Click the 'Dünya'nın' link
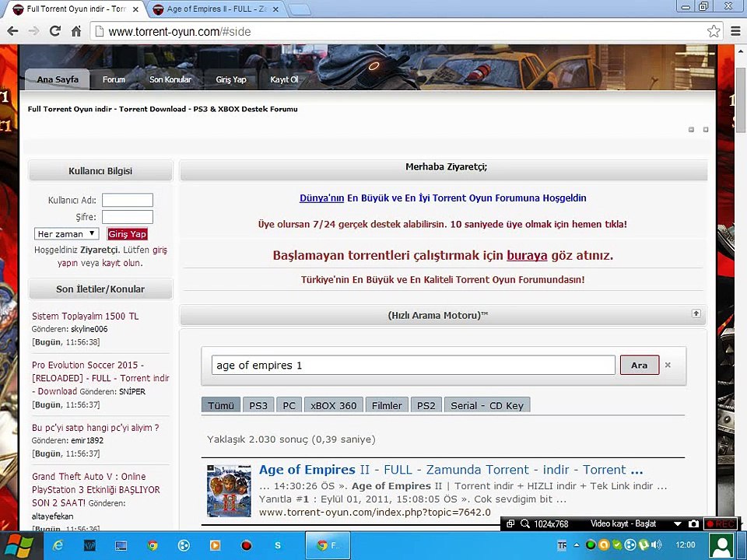The image size is (747, 560). point(321,198)
